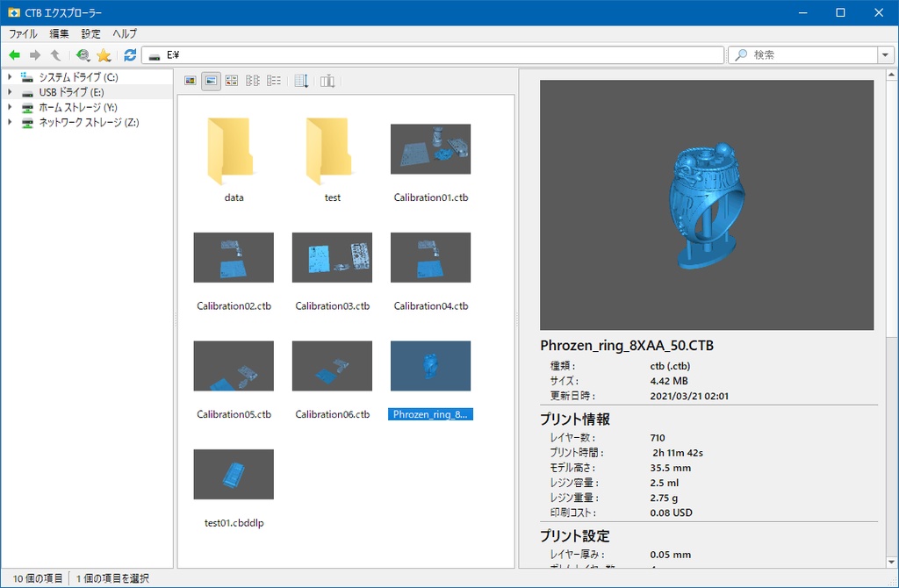Click the drive icon in address bar
The width and height of the screenshot is (899, 588).
pos(155,55)
